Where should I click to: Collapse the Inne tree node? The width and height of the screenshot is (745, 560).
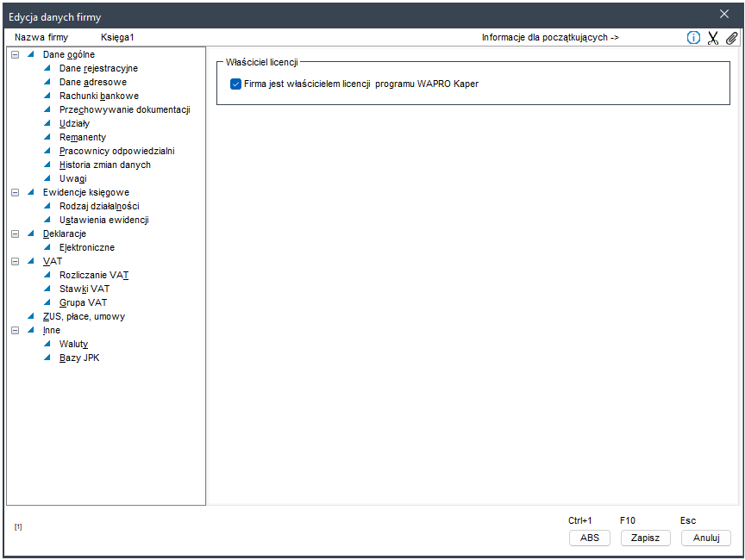tap(15, 330)
